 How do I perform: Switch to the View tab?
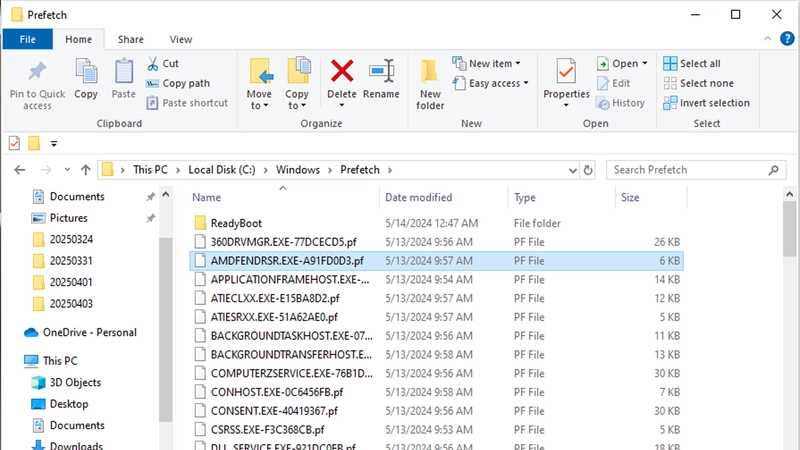pos(181,39)
